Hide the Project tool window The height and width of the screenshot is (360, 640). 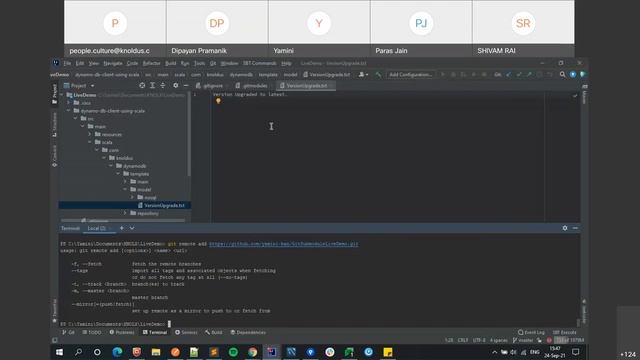click(x=186, y=86)
